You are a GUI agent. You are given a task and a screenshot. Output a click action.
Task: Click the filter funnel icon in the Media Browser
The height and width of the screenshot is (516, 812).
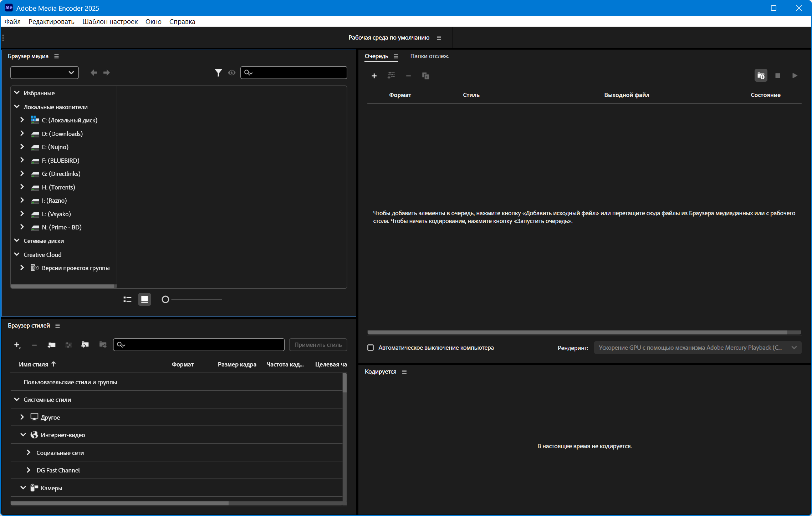[218, 73]
